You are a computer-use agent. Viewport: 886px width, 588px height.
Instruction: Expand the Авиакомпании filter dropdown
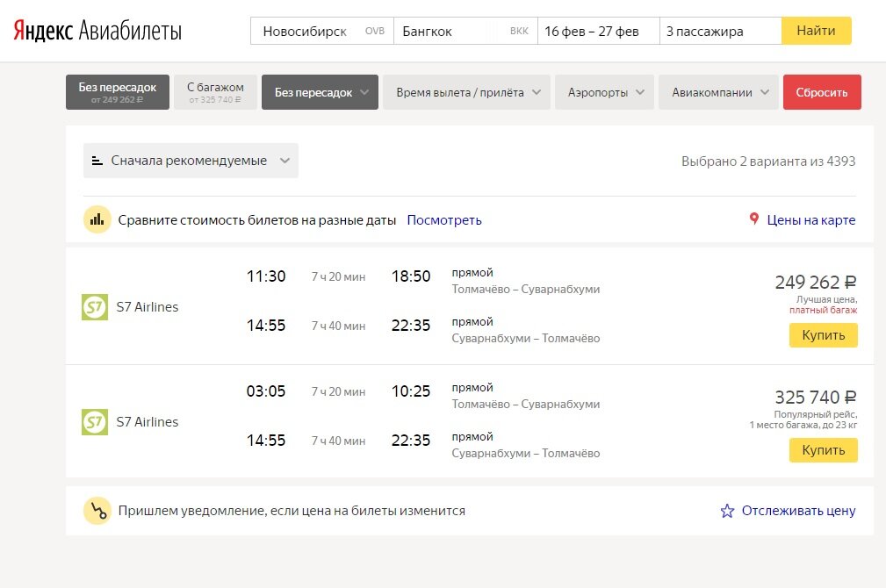(719, 92)
